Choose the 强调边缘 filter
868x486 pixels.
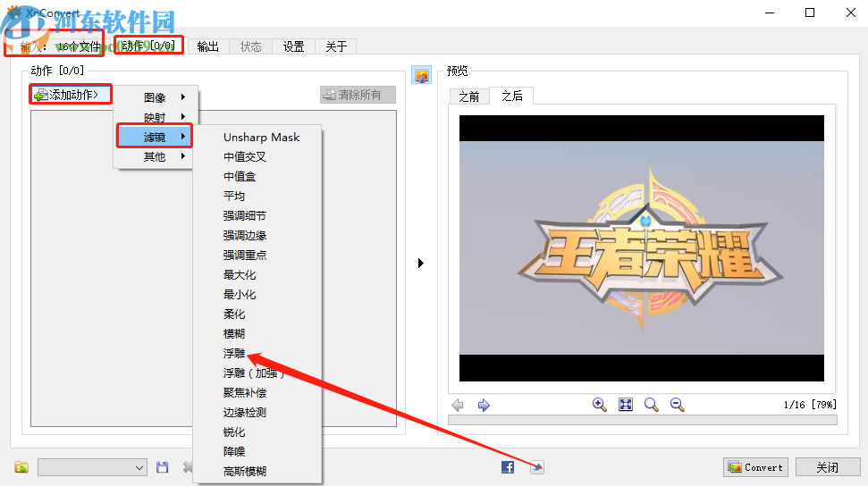[x=245, y=235]
